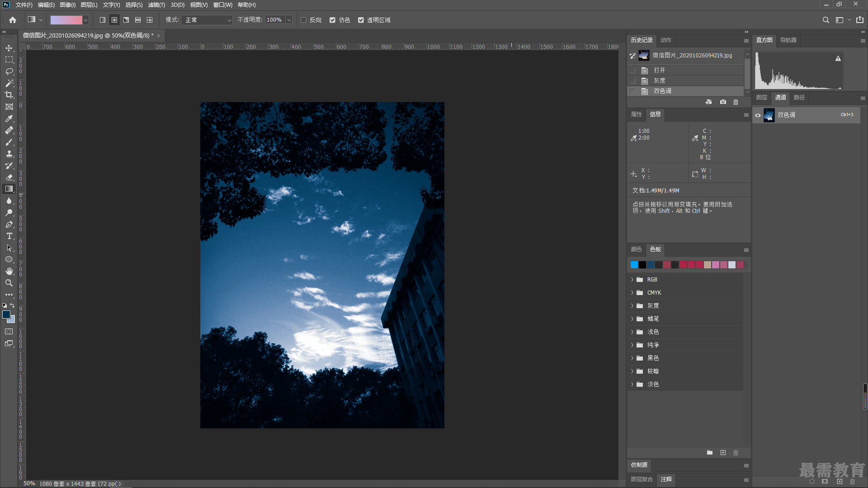Switch to the 导航器 tab
Image resolution: width=868 pixels, height=488 pixels.
(788, 40)
